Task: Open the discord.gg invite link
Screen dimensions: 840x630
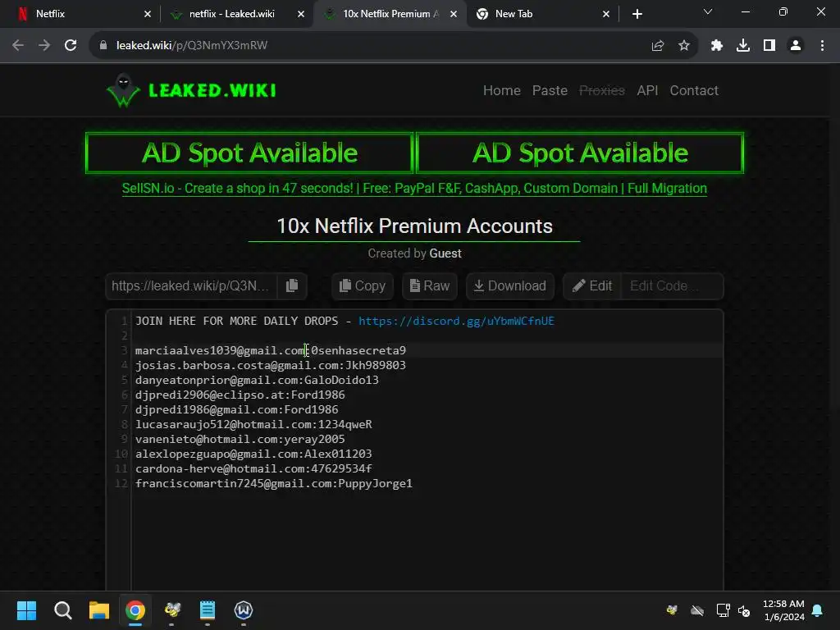Action: tap(456, 321)
